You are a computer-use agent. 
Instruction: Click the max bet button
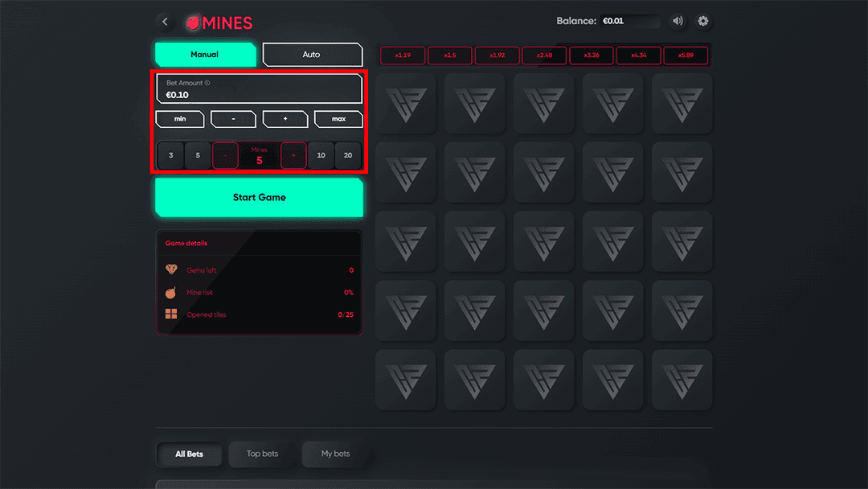coord(338,118)
